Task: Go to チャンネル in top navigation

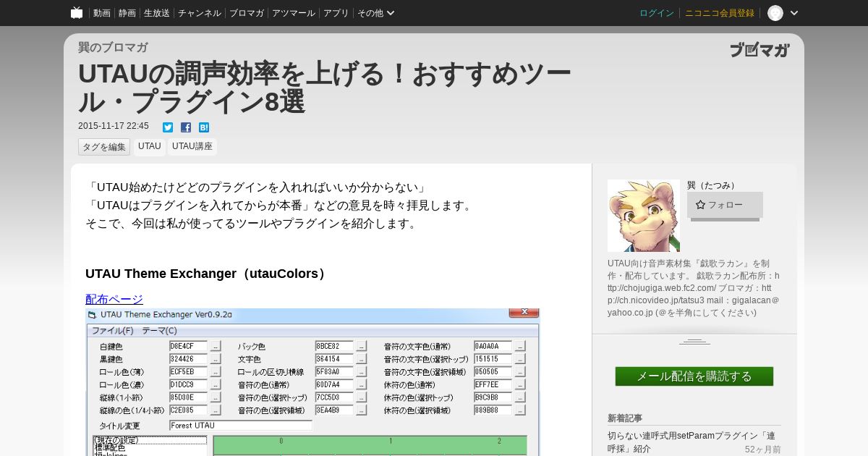Action: 200,13
